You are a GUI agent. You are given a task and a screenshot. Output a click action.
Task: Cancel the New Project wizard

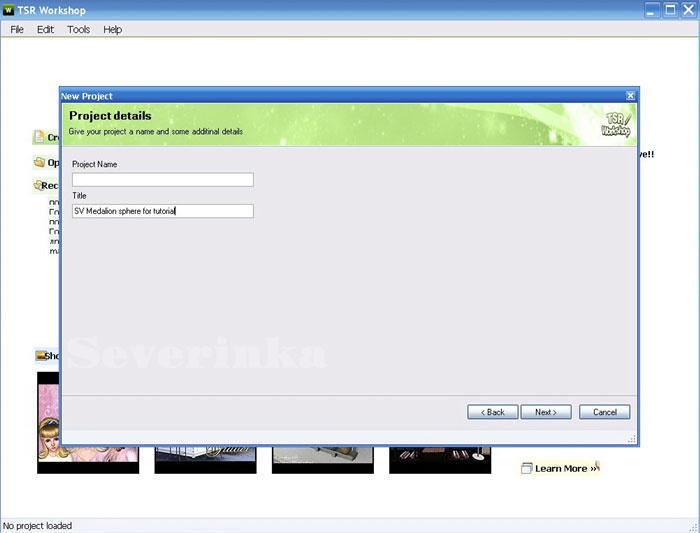click(x=604, y=412)
